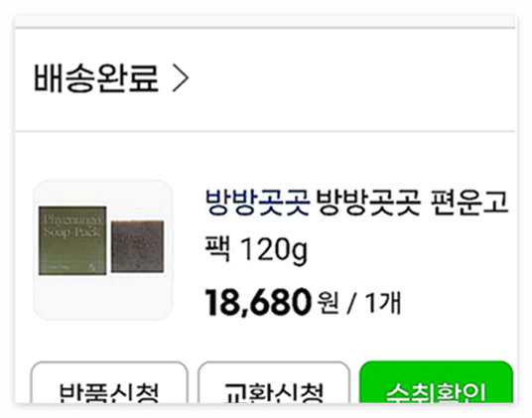Click the Phytoncide Soap Pack label on box

(72, 226)
